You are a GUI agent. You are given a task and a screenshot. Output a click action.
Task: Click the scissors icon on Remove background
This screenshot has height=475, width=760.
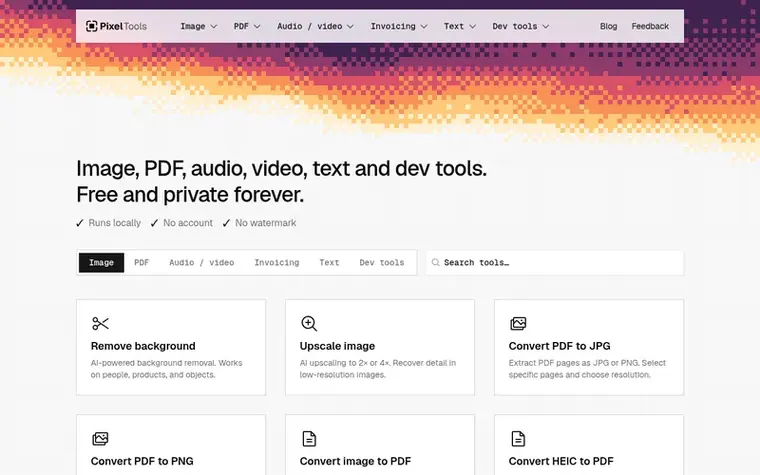pyautogui.click(x=100, y=323)
